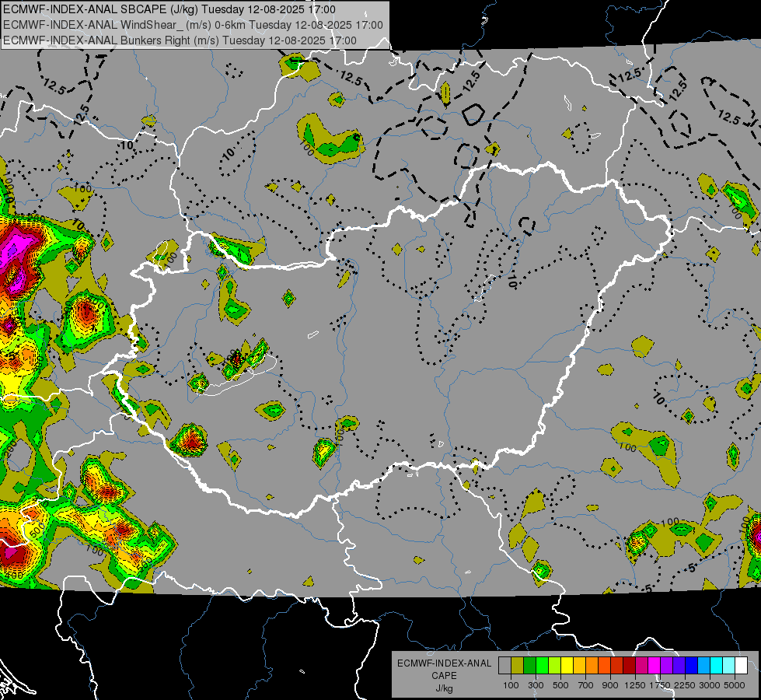This screenshot has width=761, height=700.
Task: Click the legend scale value 3000
Action: tap(710, 685)
